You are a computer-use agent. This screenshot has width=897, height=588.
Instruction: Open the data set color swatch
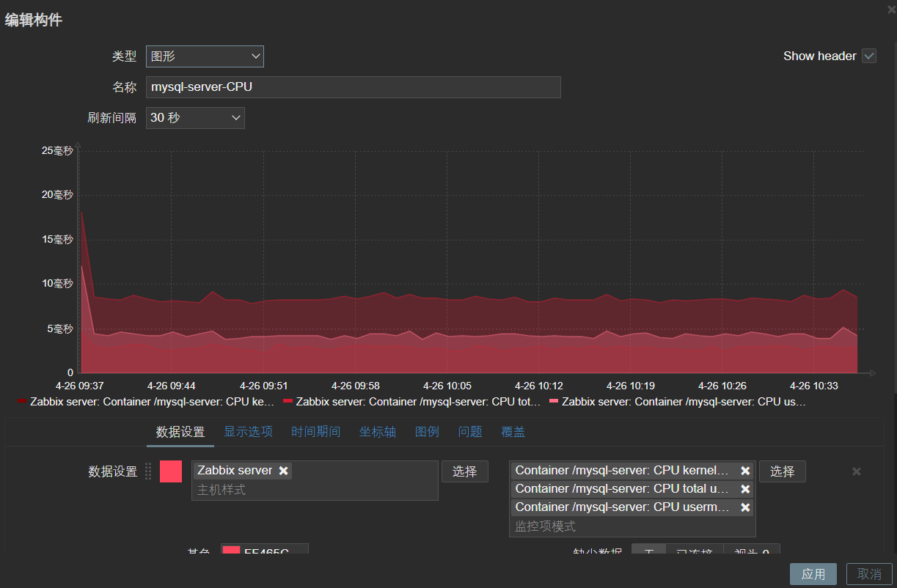point(171,471)
